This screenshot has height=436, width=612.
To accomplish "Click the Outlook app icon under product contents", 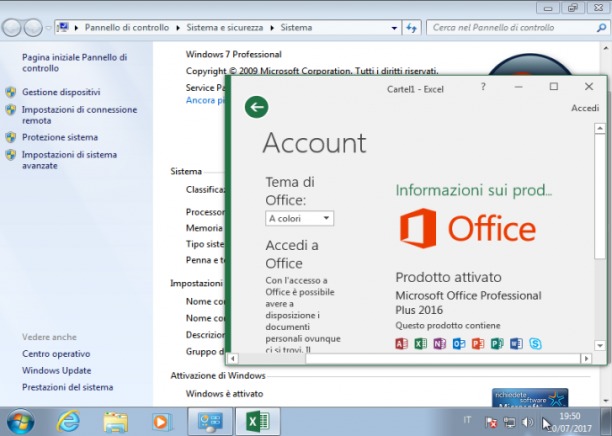I will pos(459,343).
